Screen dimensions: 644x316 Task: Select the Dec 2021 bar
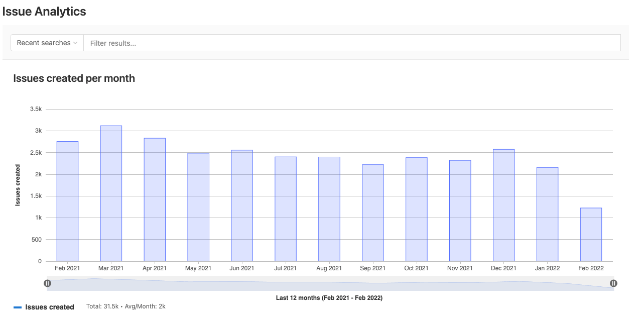[503, 203]
